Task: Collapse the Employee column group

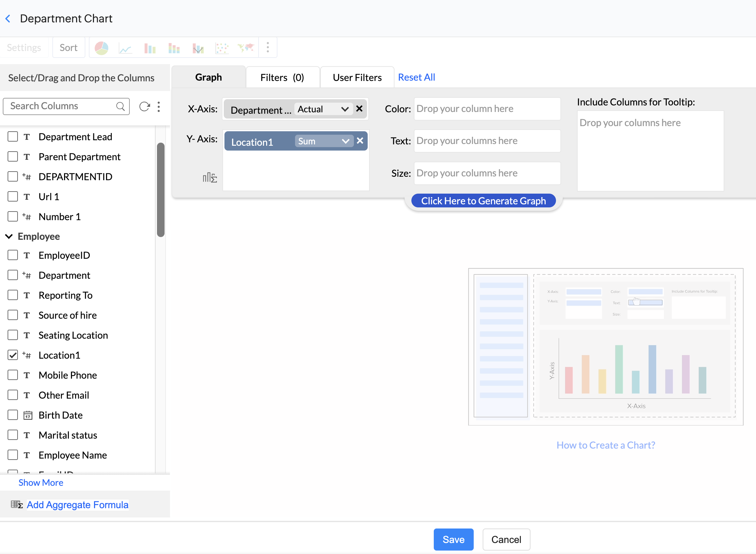Action: [x=9, y=236]
